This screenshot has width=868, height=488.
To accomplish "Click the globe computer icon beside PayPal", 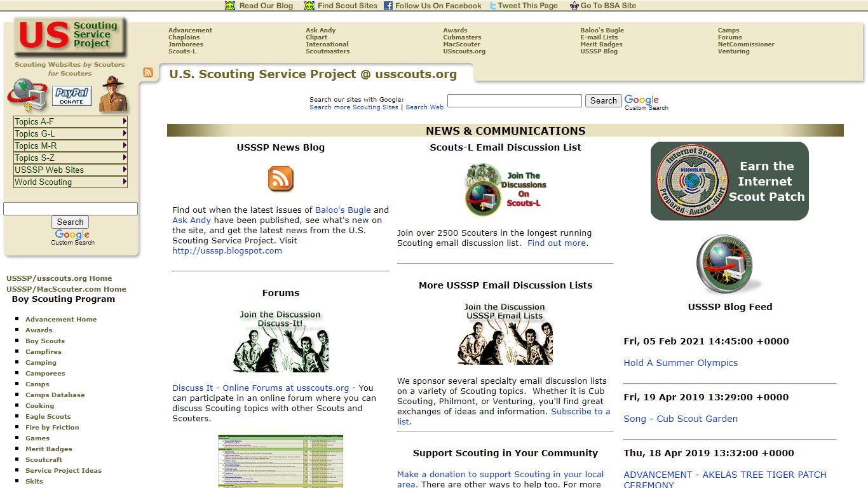I will point(27,95).
